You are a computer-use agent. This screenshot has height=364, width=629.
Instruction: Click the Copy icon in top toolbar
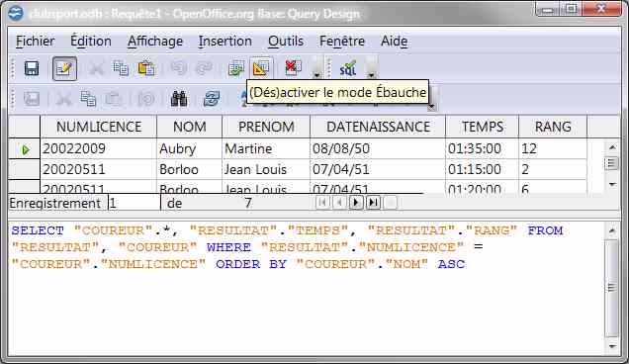click(x=121, y=68)
